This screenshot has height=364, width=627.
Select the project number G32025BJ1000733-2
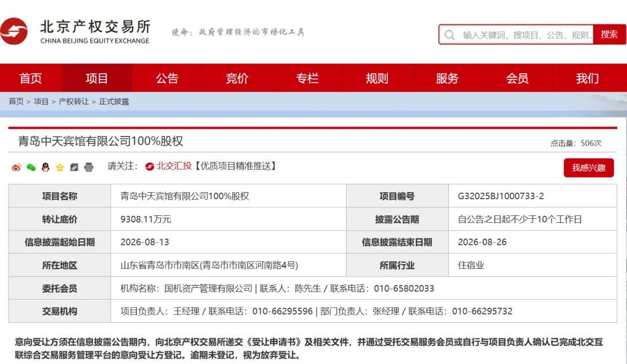pos(500,196)
